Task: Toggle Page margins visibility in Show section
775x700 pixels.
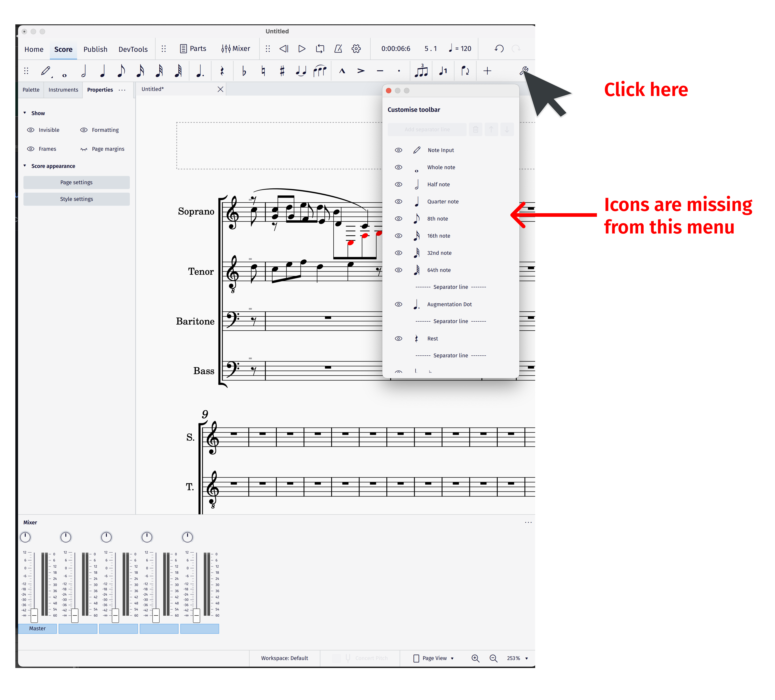Action: (84, 149)
